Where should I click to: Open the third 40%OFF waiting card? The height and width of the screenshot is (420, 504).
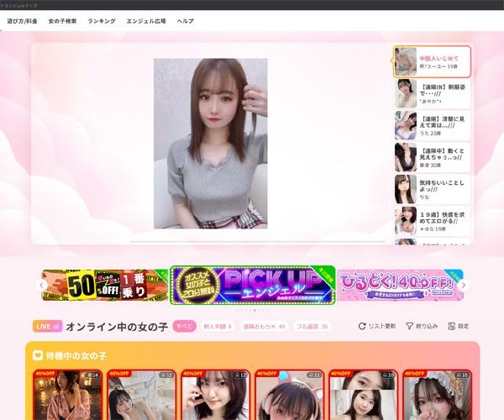pyautogui.click(x=216, y=395)
